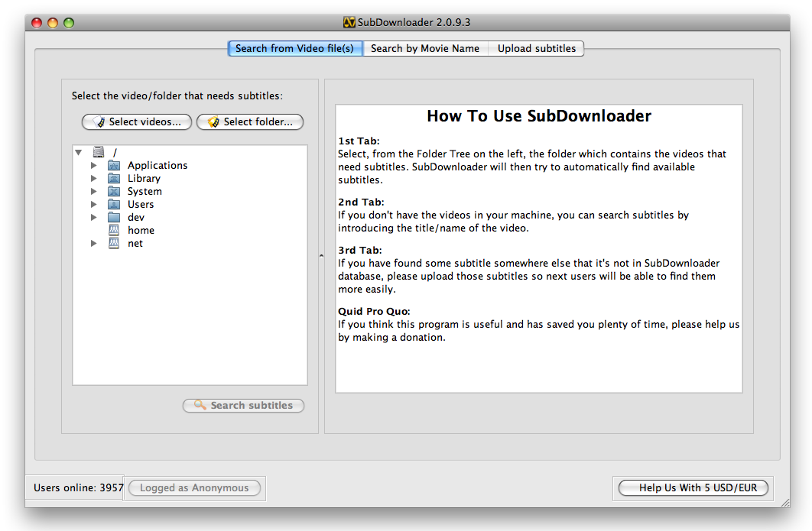Minimize the SubDownloader window
Image resolution: width=812 pixels, height=531 pixels.
click(53, 23)
